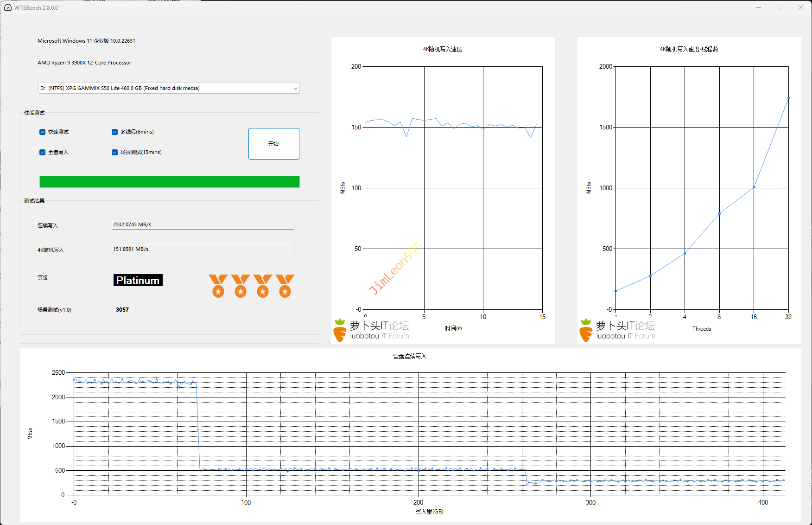Minimize the WTGBench window

point(759,8)
